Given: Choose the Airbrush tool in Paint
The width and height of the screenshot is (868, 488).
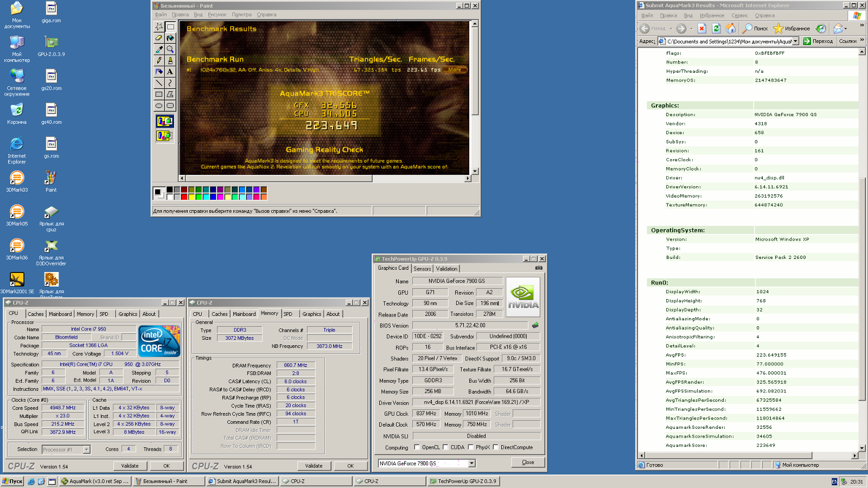Looking at the screenshot, I should click(x=159, y=71).
